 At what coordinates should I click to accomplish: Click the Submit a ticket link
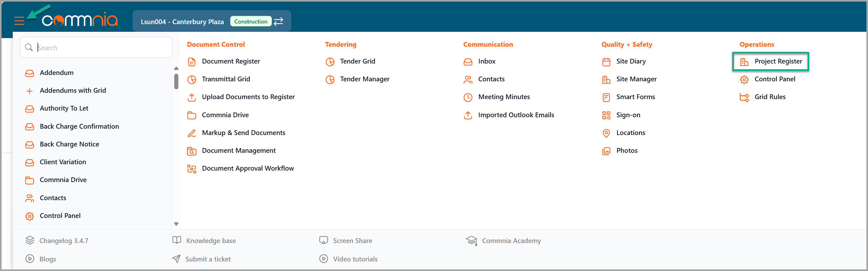208,259
